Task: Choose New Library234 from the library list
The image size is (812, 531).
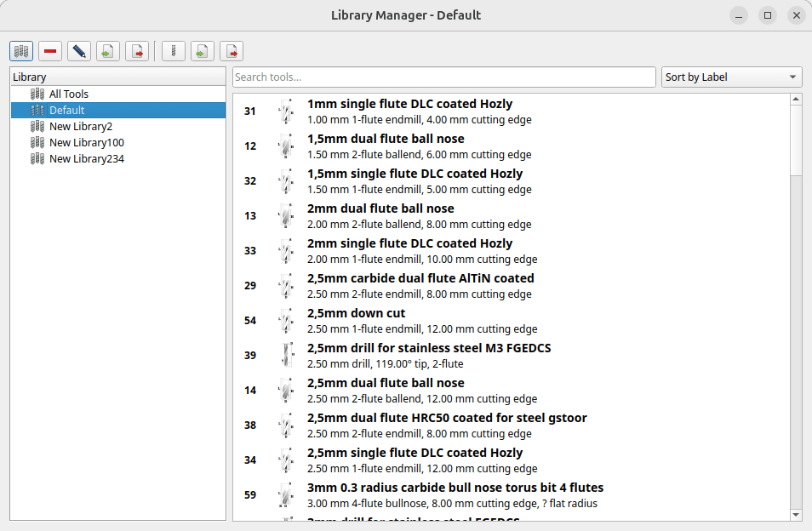Action: tap(86, 159)
